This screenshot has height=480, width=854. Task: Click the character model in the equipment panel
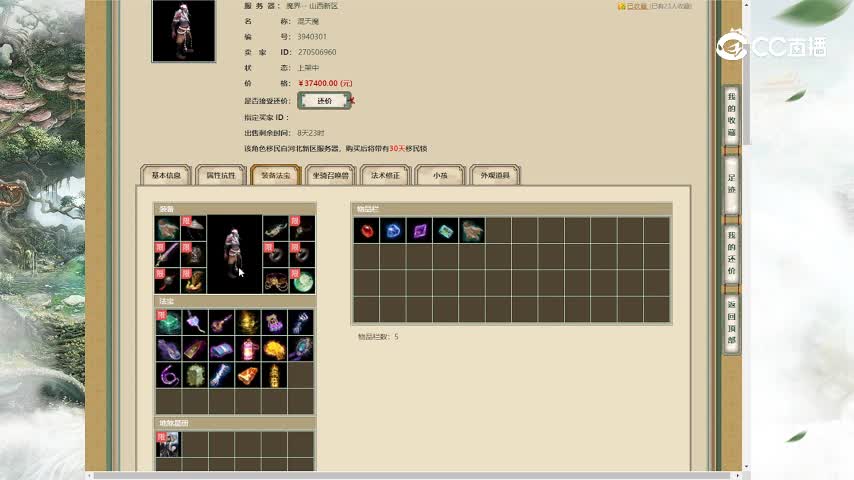[235, 254]
